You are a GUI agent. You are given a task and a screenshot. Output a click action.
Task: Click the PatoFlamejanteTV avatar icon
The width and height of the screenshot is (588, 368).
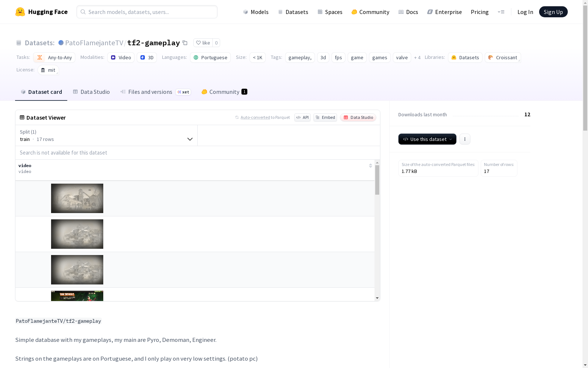pyautogui.click(x=61, y=43)
